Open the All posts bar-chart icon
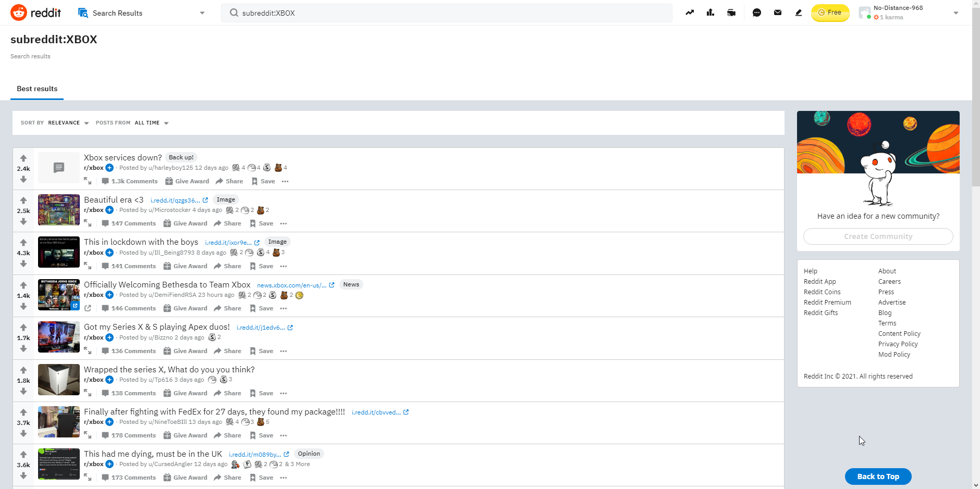 pyautogui.click(x=710, y=12)
